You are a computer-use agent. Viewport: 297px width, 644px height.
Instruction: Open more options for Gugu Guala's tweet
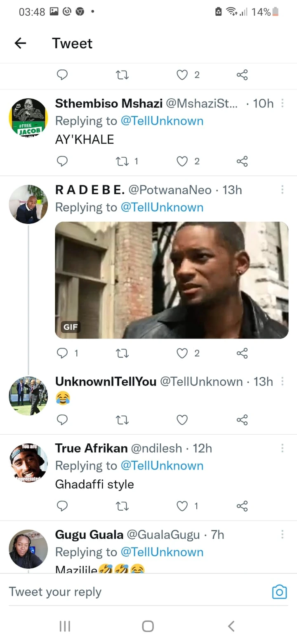(283, 535)
